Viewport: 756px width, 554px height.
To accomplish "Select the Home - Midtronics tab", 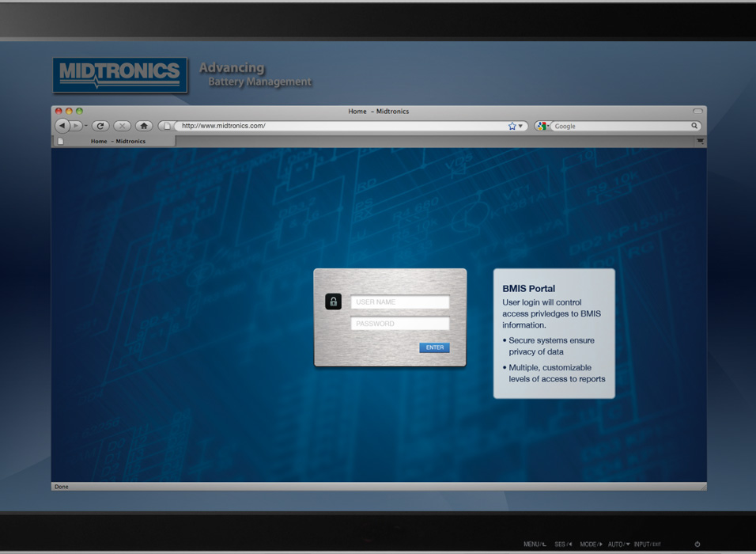I will click(x=114, y=142).
